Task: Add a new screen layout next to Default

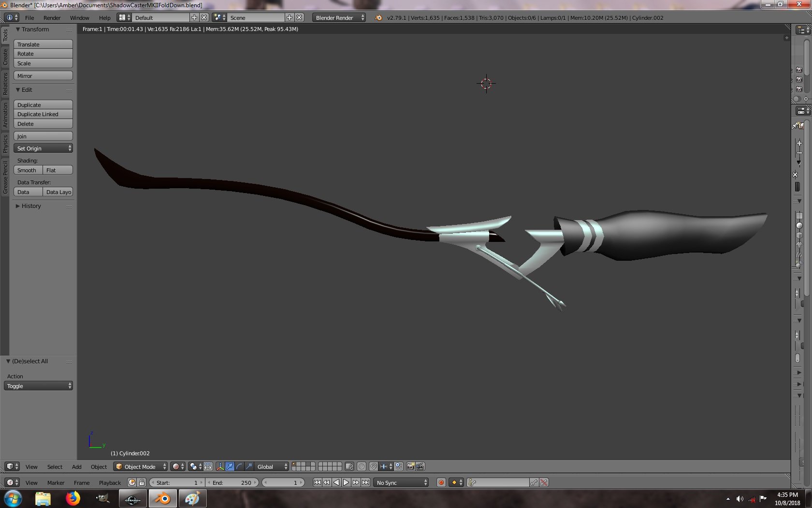Action: pyautogui.click(x=194, y=17)
